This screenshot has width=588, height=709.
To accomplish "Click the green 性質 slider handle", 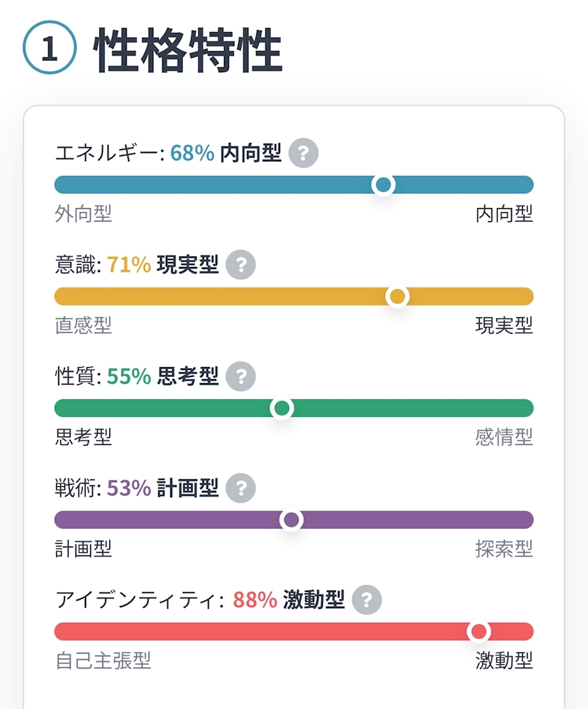I will coord(282,408).
